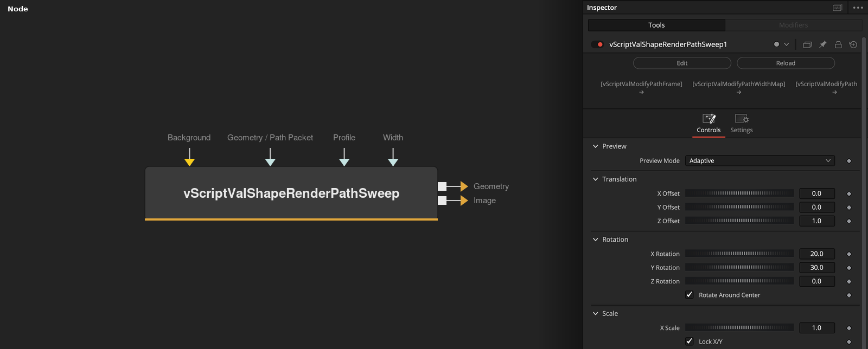
Task: Click the Z Offset slider
Action: click(x=739, y=221)
